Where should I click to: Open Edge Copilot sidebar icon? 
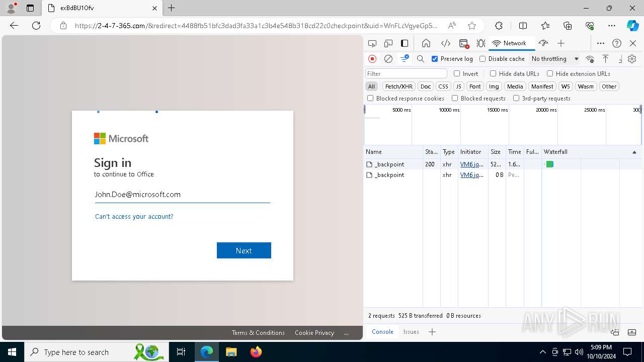632,26
